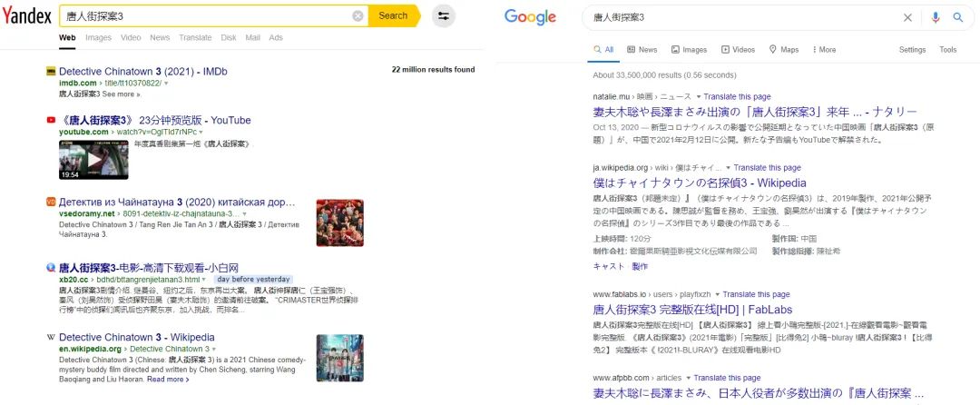Screen dimensions: 980x405
Task: Select the Yandex Web tab
Action: tap(67, 37)
